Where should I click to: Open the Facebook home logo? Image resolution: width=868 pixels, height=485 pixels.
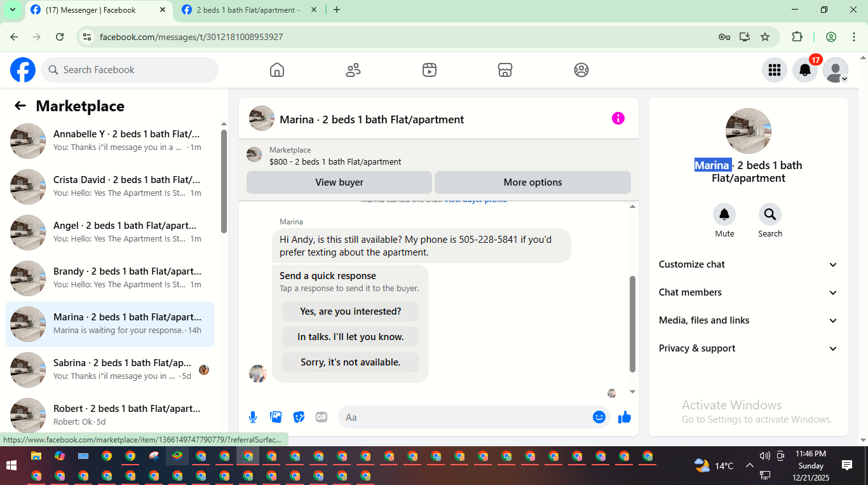click(23, 70)
